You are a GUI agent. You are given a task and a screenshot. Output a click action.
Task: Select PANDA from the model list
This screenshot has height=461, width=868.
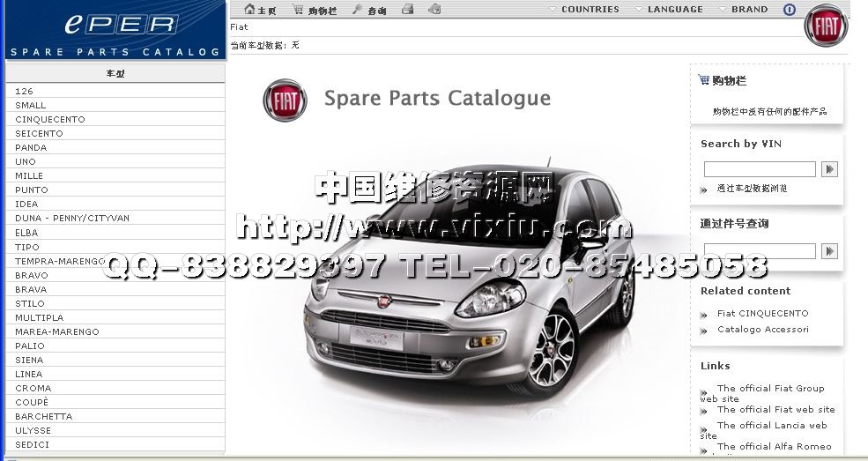(31, 148)
